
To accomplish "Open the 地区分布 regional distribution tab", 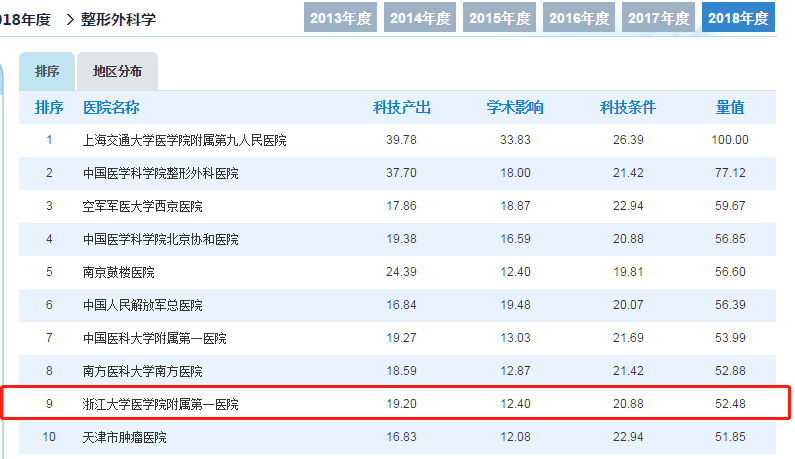I will pyautogui.click(x=117, y=72).
